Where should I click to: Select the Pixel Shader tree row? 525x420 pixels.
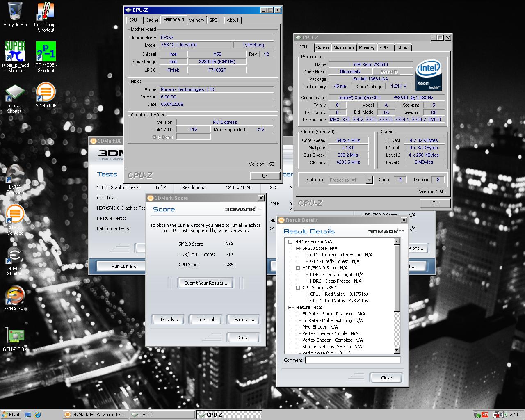click(x=320, y=327)
